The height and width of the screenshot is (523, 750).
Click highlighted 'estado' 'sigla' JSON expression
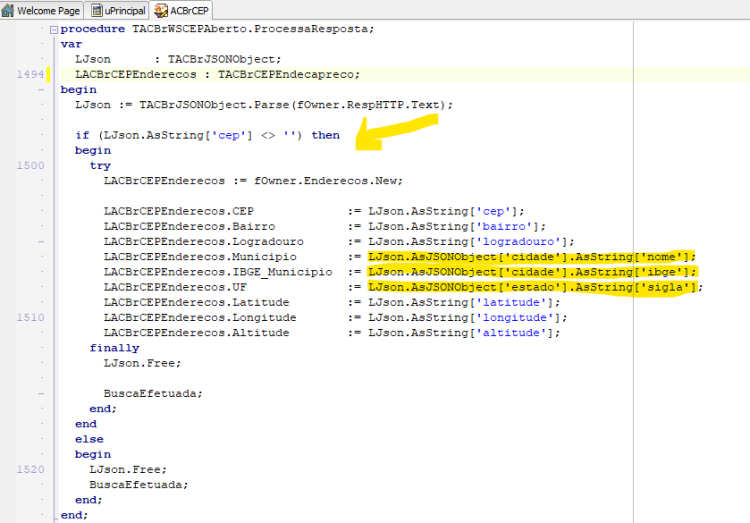coord(531,288)
